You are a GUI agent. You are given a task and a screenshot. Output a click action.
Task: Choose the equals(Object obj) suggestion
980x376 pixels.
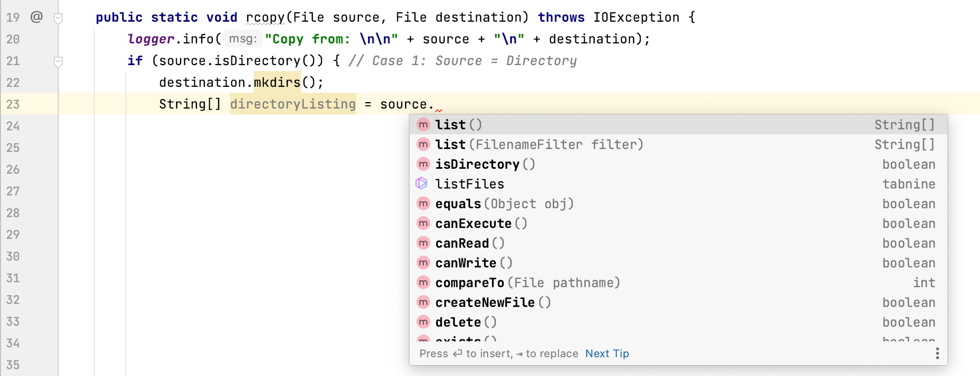[x=504, y=204]
